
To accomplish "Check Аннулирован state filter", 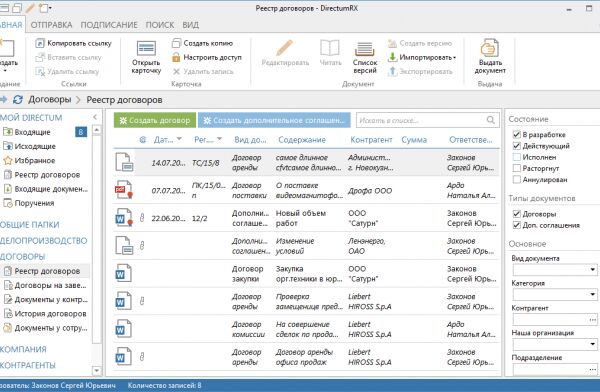I will click(x=516, y=179).
